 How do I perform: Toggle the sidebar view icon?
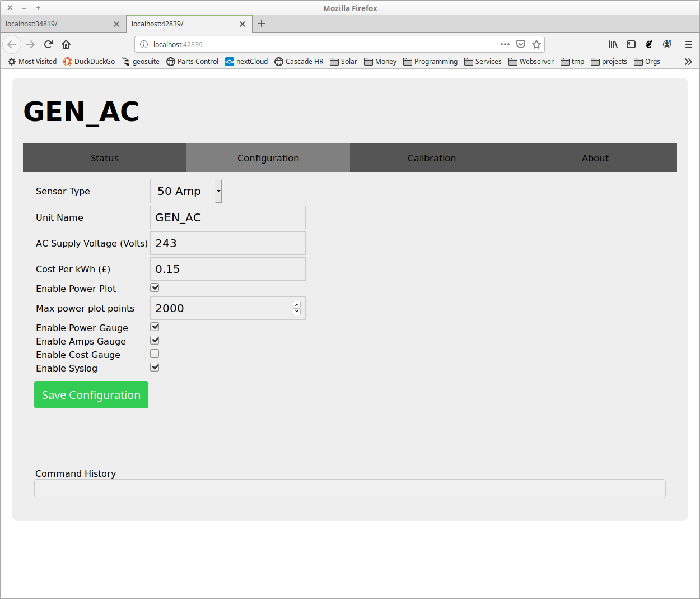(631, 44)
